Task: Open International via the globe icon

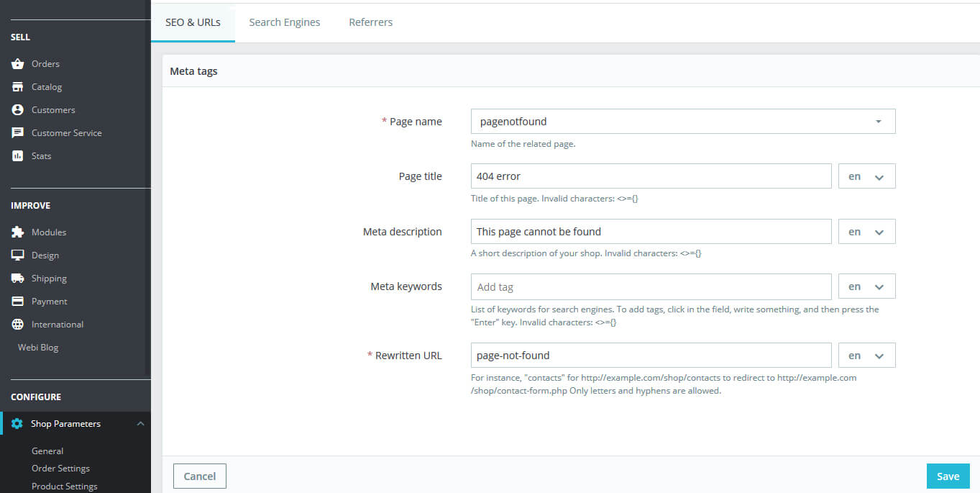Action: pos(18,325)
